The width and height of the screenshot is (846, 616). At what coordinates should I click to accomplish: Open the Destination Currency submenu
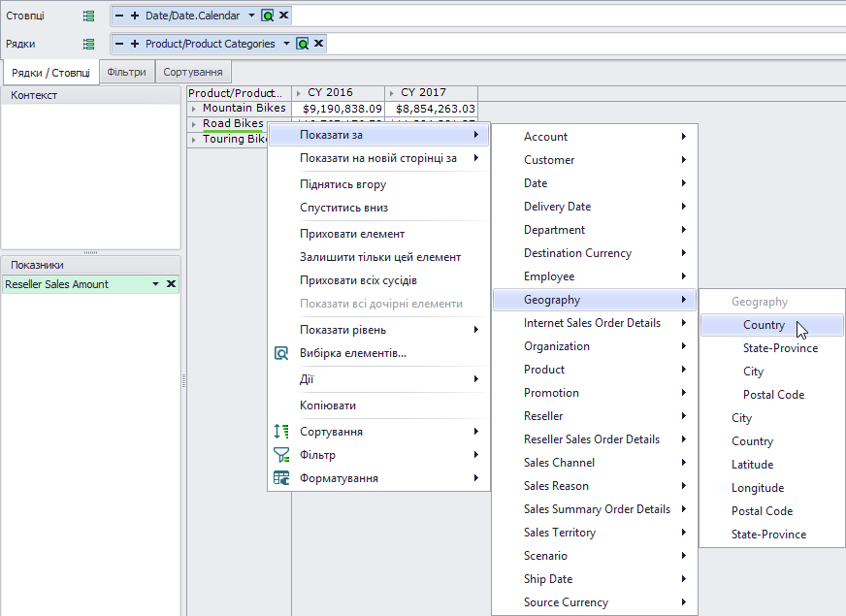[x=595, y=253]
